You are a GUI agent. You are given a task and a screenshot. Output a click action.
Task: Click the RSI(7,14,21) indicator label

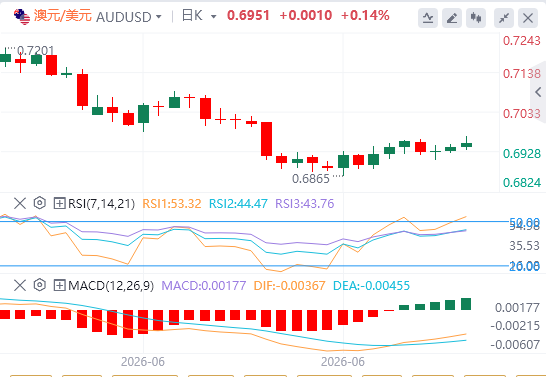101,203
